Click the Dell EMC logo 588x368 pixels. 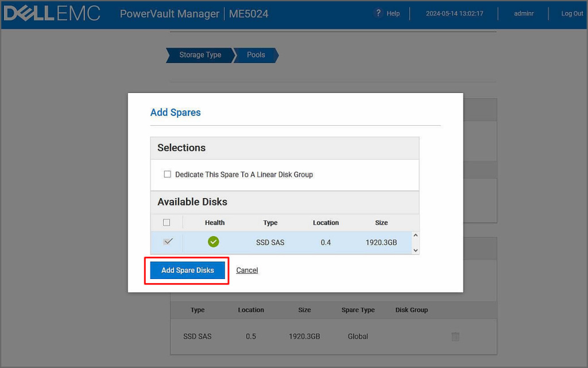coord(52,14)
